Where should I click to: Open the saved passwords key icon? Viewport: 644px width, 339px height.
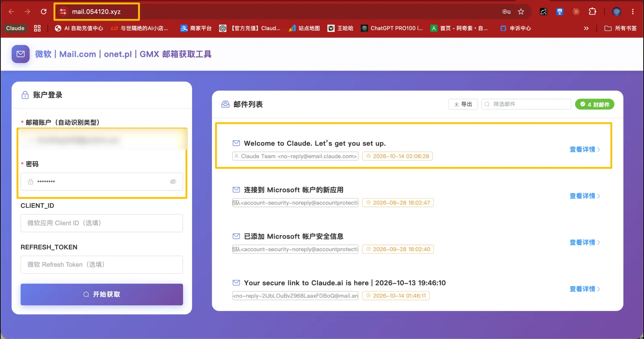pyautogui.click(x=506, y=12)
